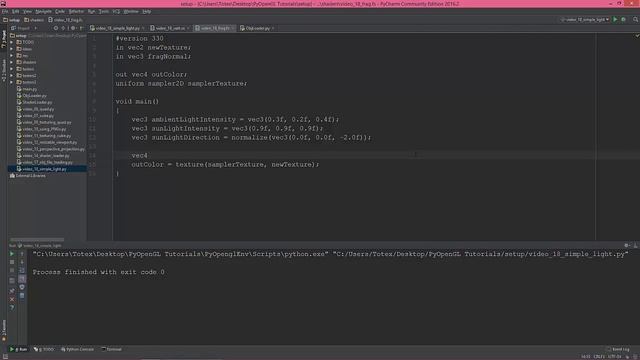Click the Run tool window button

point(18,349)
